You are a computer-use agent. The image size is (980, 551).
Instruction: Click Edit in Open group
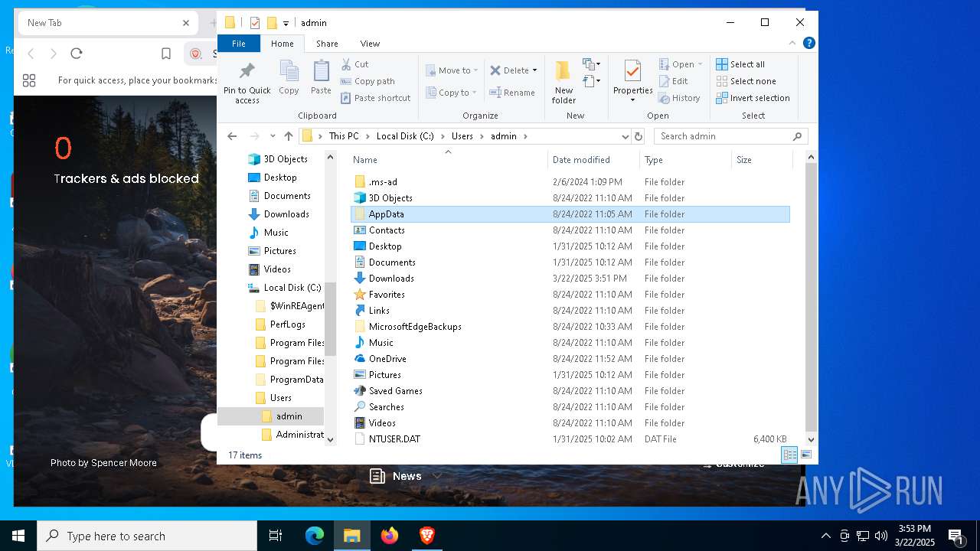(673, 81)
